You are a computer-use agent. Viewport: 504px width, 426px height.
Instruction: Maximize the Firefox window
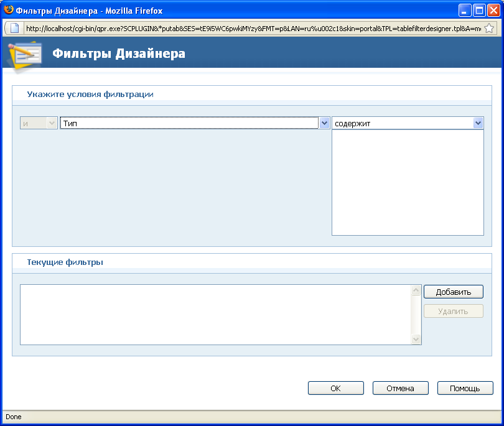coord(479,11)
